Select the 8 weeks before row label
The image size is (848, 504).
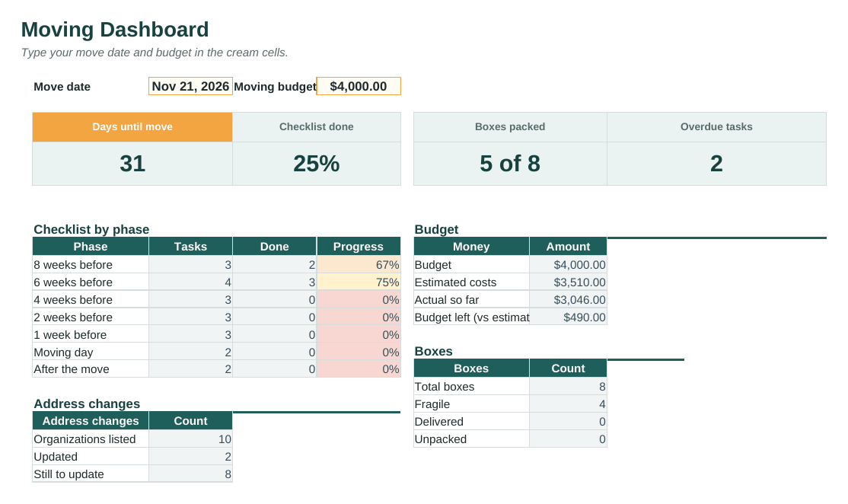pyautogui.click(x=91, y=265)
